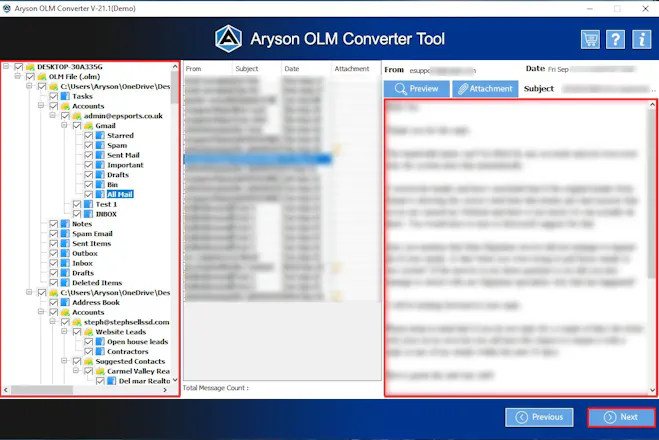659x440 pixels.
Task: Click the folder tree vertical scrollbar thumb
Action: click(x=174, y=87)
